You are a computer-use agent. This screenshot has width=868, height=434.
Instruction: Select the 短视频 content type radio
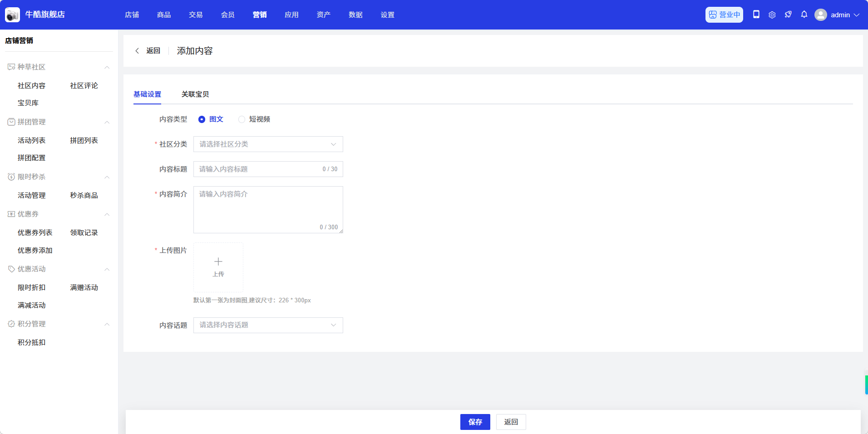click(x=242, y=119)
